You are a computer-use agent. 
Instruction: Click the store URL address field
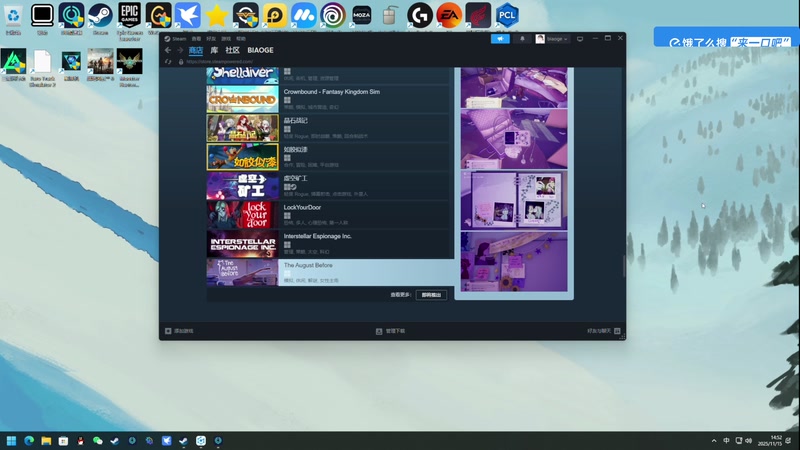pos(220,62)
